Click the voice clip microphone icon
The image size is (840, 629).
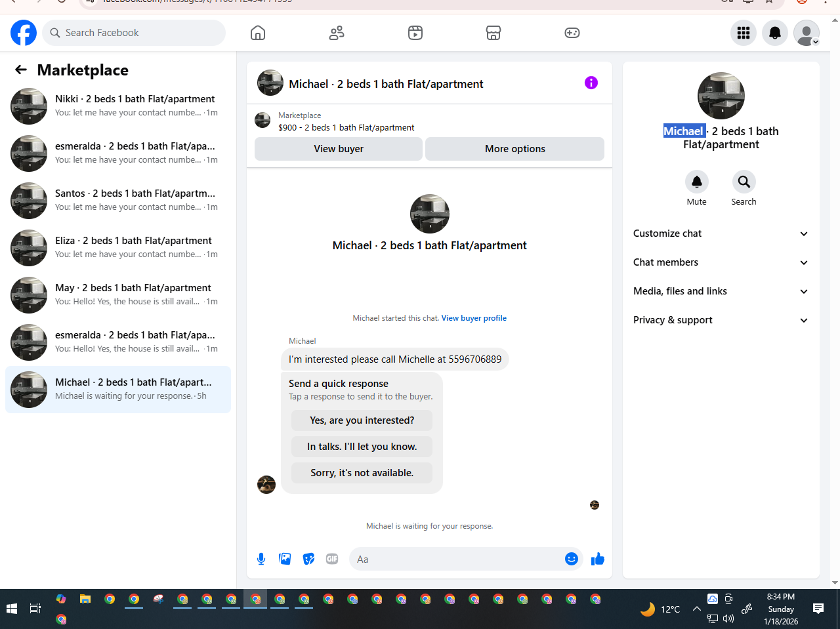coord(261,559)
